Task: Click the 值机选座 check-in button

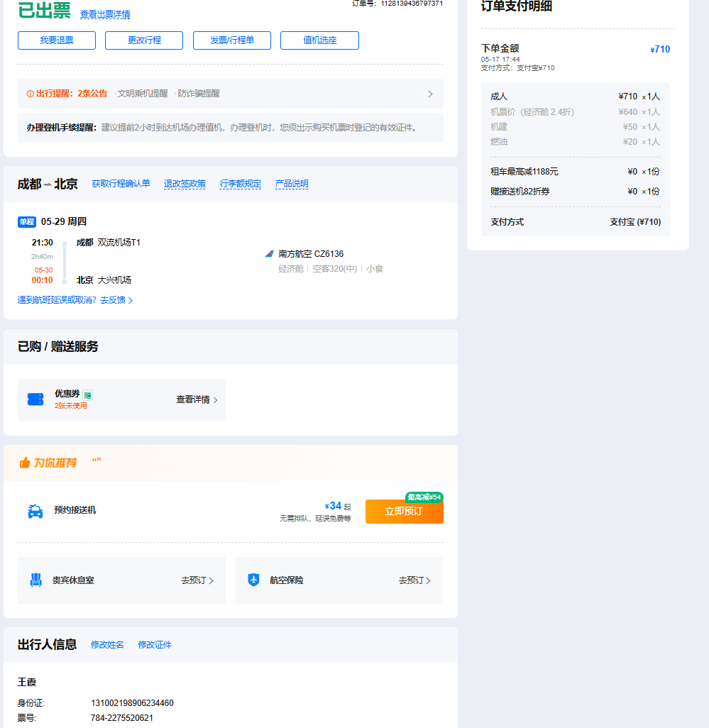Action: [x=319, y=40]
